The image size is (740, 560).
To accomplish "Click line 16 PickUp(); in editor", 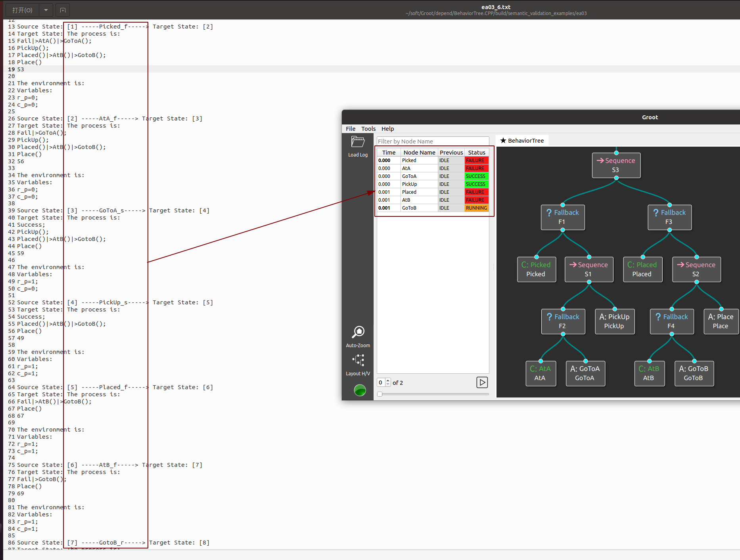I will point(33,48).
